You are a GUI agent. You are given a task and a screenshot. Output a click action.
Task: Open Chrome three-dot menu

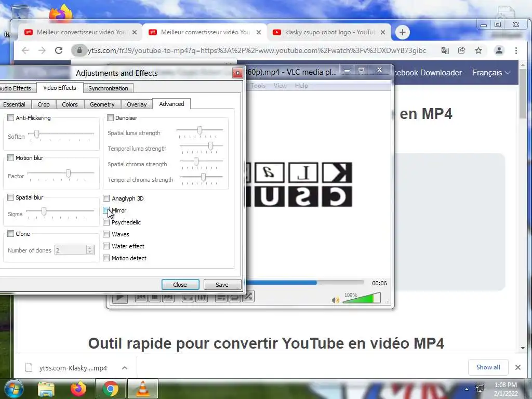click(x=516, y=50)
